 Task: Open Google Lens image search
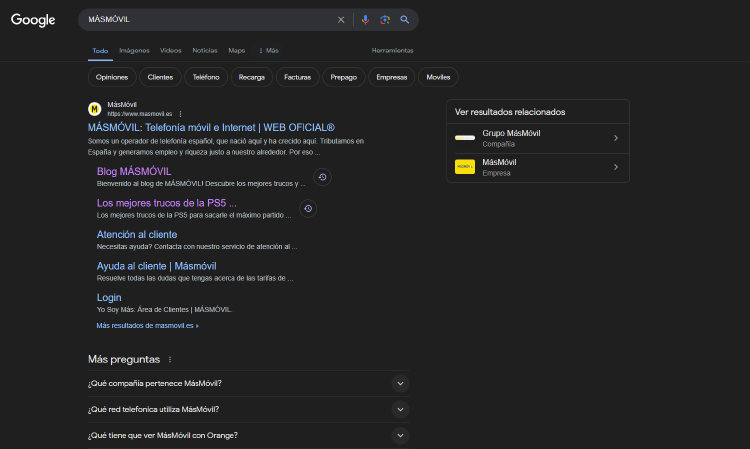pyautogui.click(x=385, y=20)
